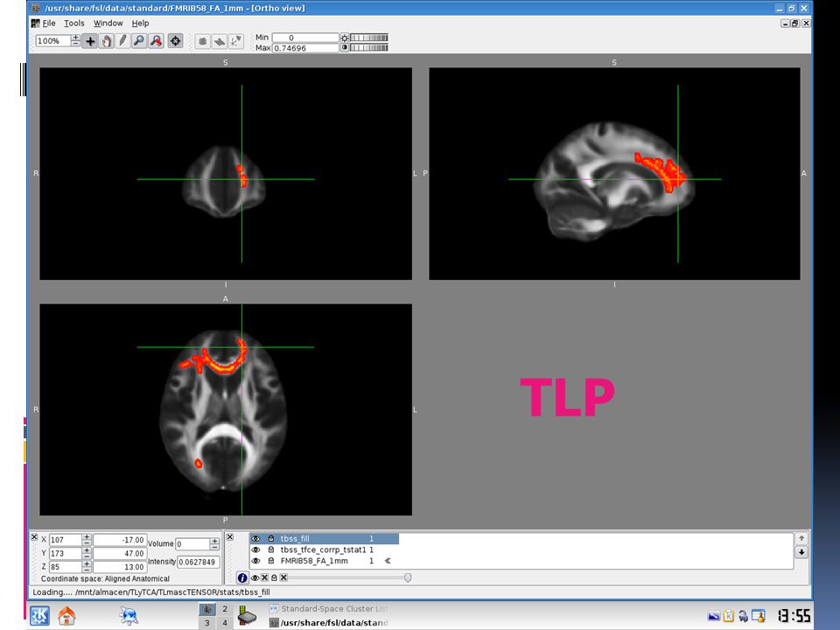Image resolution: width=840 pixels, height=630 pixels.
Task: Click the Volume number field
Action: tap(192, 543)
